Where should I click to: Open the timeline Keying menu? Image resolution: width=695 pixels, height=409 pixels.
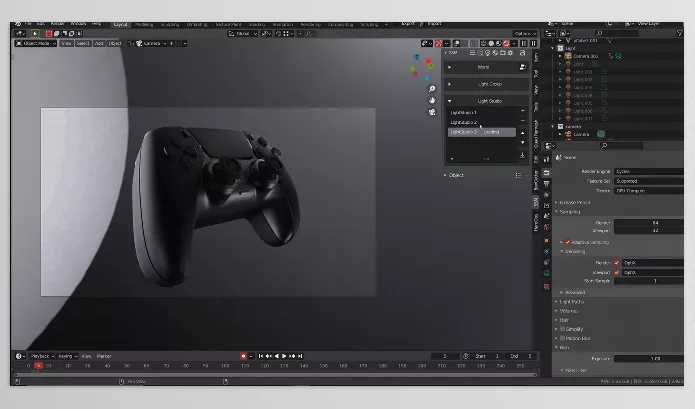68,356
